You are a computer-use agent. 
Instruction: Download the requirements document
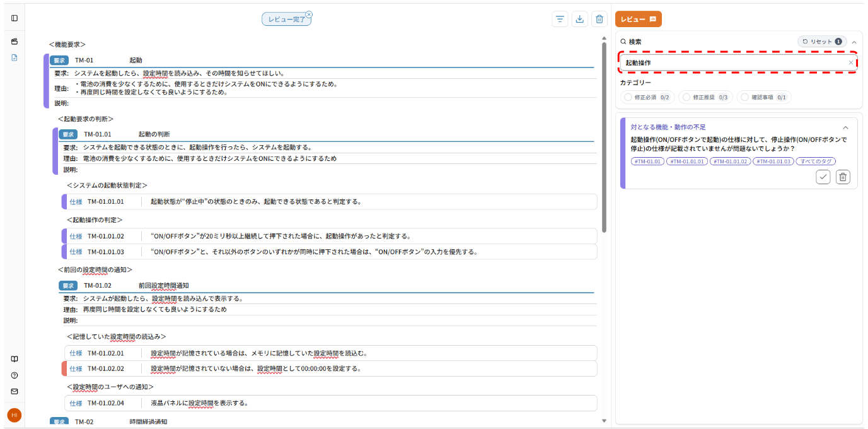pyautogui.click(x=579, y=19)
